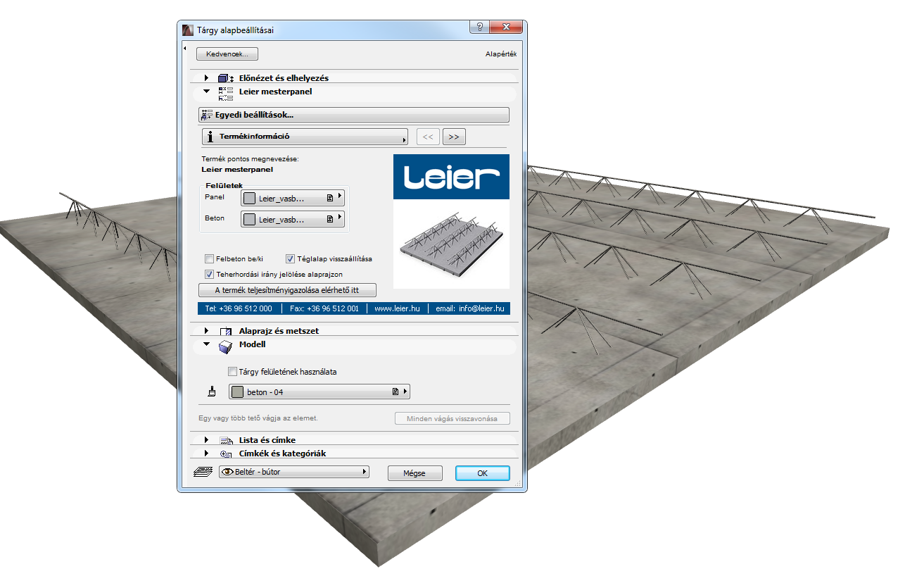The height and width of the screenshot is (588, 924).
Task: Enable the Felbeton be/ki checkbox
Action: [x=209, y=258]
